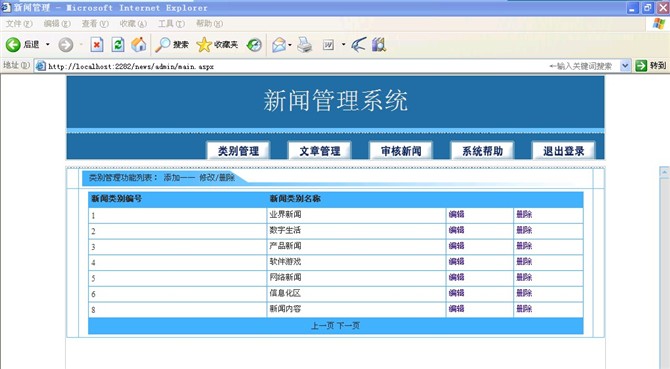Image resolution: width=670 pixels, height=369 pixels.
Task: Click the 新闻类别名称 column header
Action: tap(295, 199)
